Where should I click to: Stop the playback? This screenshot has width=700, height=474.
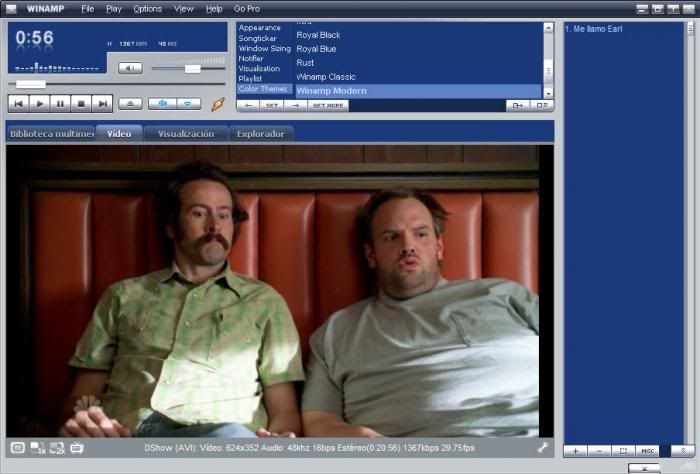coord(81,104)
